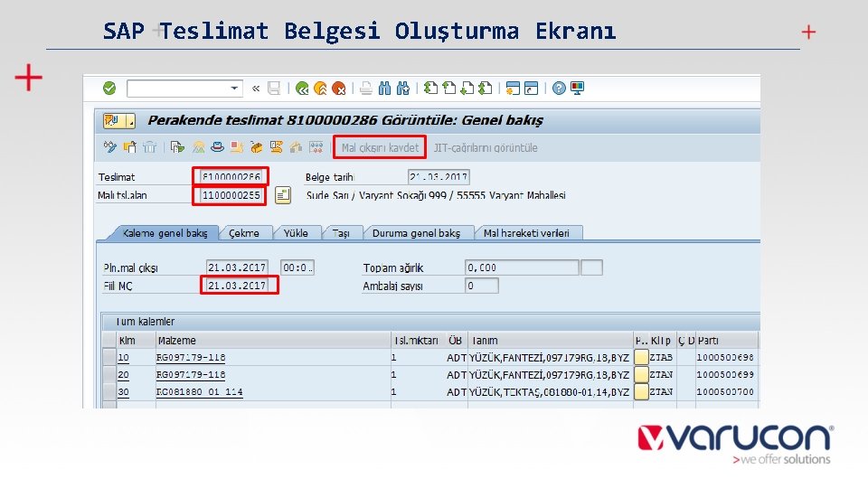868x488 pixels.
Task: Switch to the Taşı tab
Action: (x=341, y=233)
